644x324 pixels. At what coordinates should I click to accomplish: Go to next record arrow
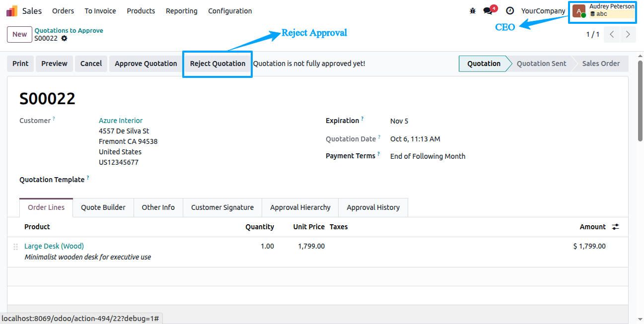(x=628, y=34)
